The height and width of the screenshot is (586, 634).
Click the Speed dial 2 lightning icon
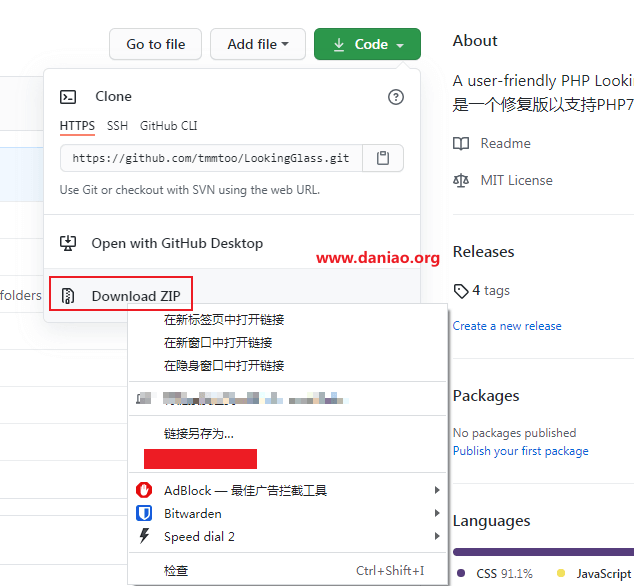(144, 536)
